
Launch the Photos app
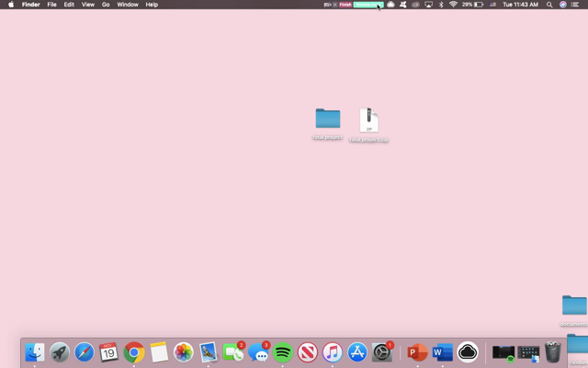coord(184,352)
